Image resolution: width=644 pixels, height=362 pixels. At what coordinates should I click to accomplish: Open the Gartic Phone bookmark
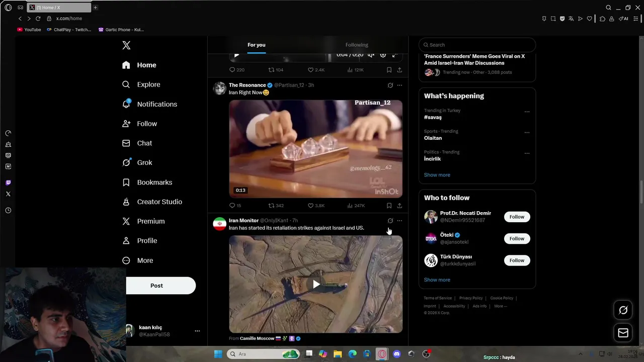pos(121,30)
